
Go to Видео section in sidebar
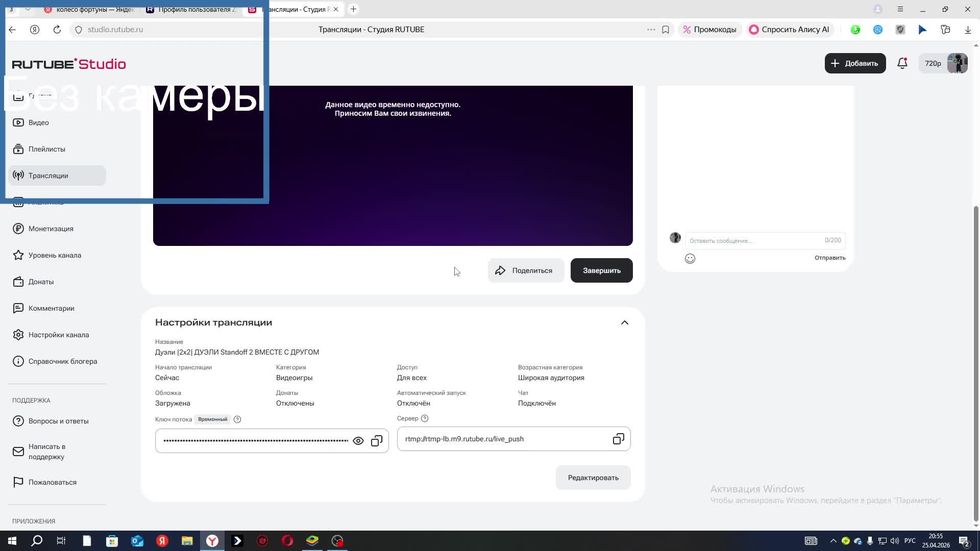39,122
